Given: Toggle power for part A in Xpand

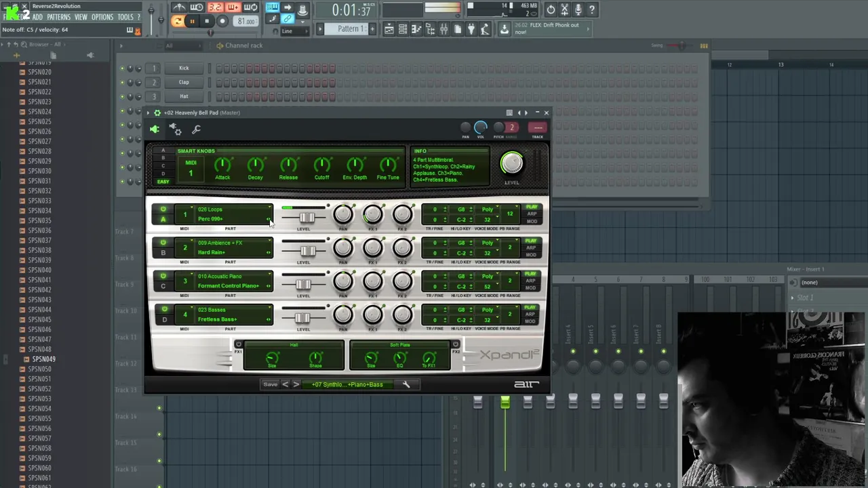Looking at the screenshot, I should (x=163, y=210).
